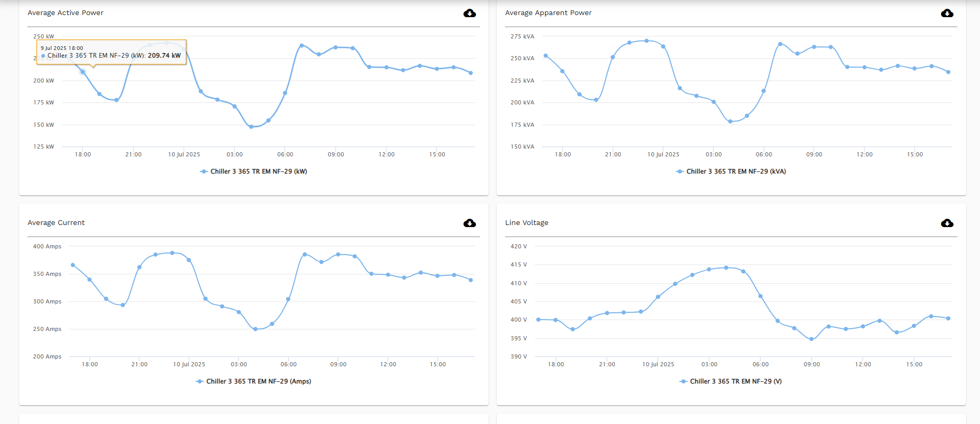
Task: Select the lowest data point on Average Current chart
Action: point(255,329)
